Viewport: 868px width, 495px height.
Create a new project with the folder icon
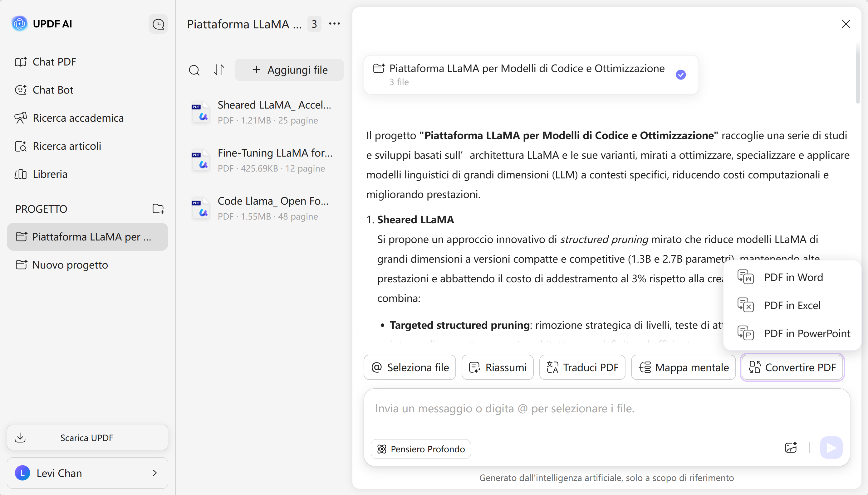tap(159, 209)
